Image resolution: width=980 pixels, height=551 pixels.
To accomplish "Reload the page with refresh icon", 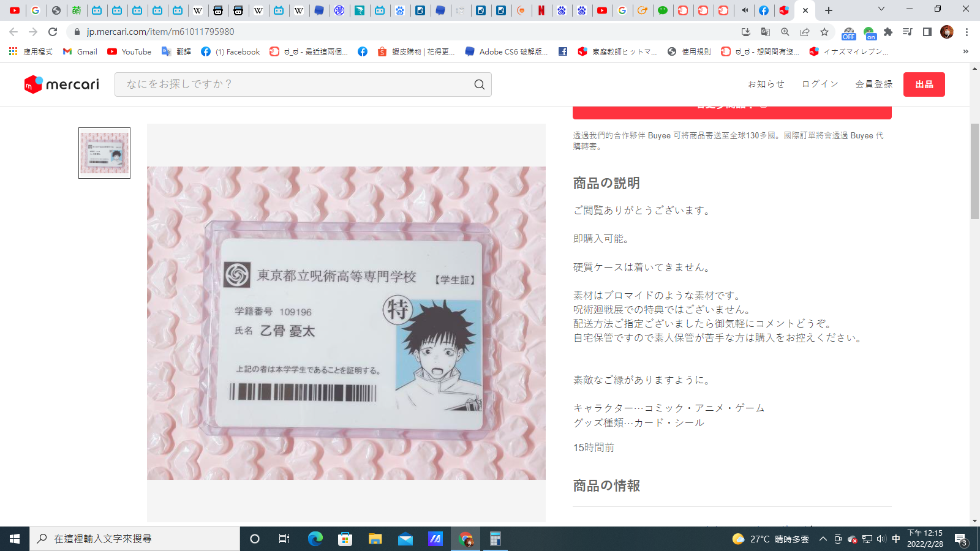I will point(53,32).
